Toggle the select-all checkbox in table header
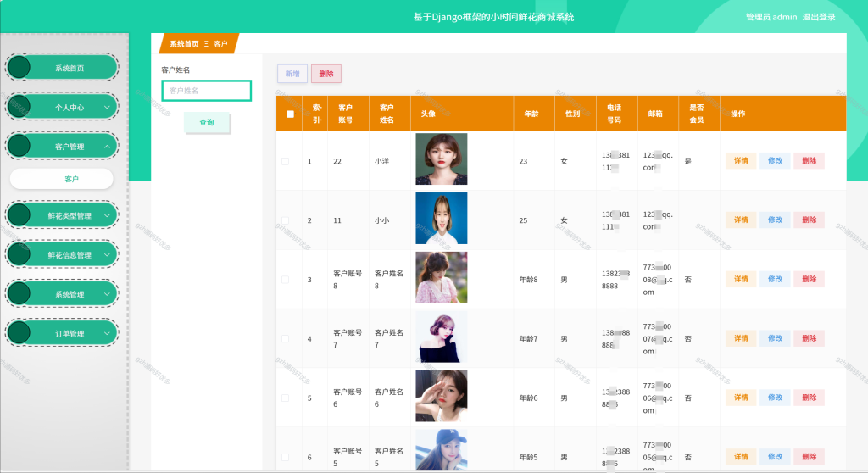868x473 pixels. coord(290,114)
